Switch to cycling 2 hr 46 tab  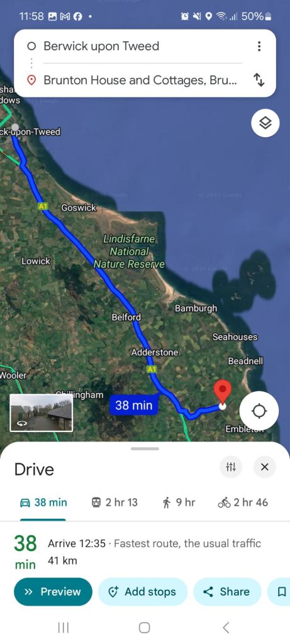point(243,502)
